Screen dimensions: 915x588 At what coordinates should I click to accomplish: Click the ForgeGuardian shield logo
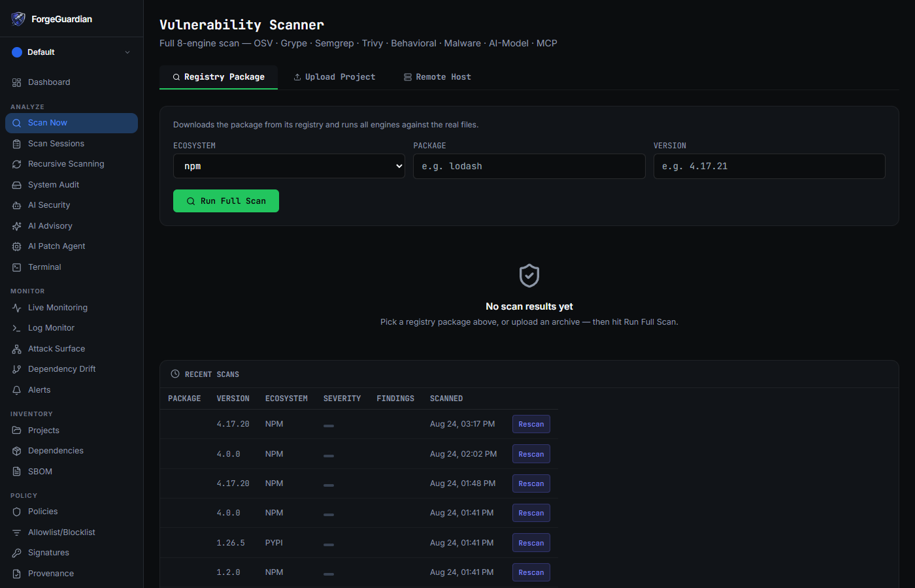18,19
